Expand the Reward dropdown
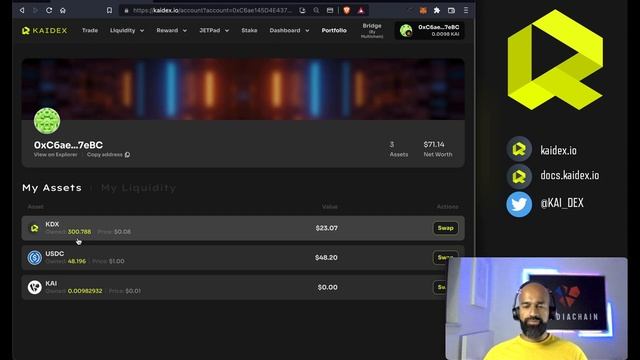Image resolution: width=640 pixels, height=360 pixels. click(171, 30)
